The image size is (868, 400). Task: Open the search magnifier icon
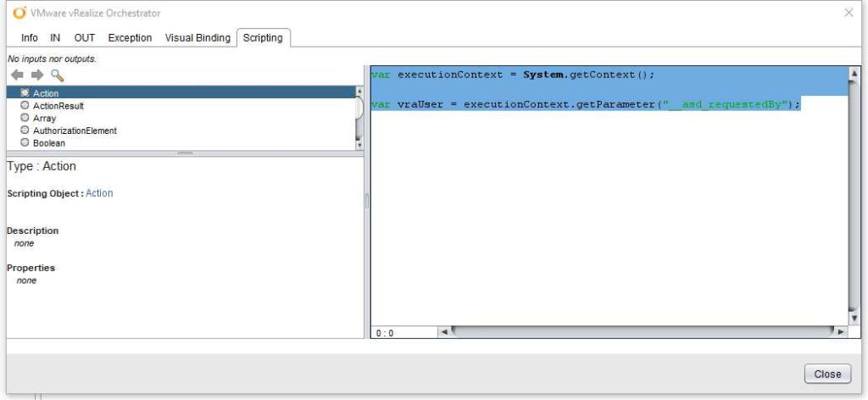(x=57, y=75)
